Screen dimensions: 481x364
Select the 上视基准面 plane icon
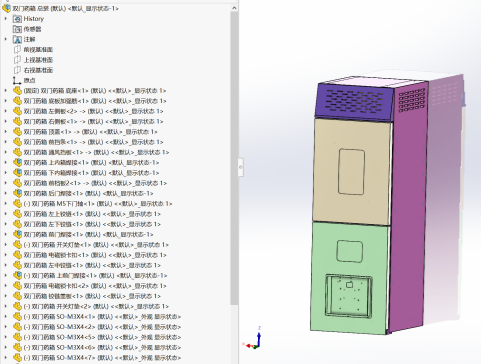pos(17,60)
